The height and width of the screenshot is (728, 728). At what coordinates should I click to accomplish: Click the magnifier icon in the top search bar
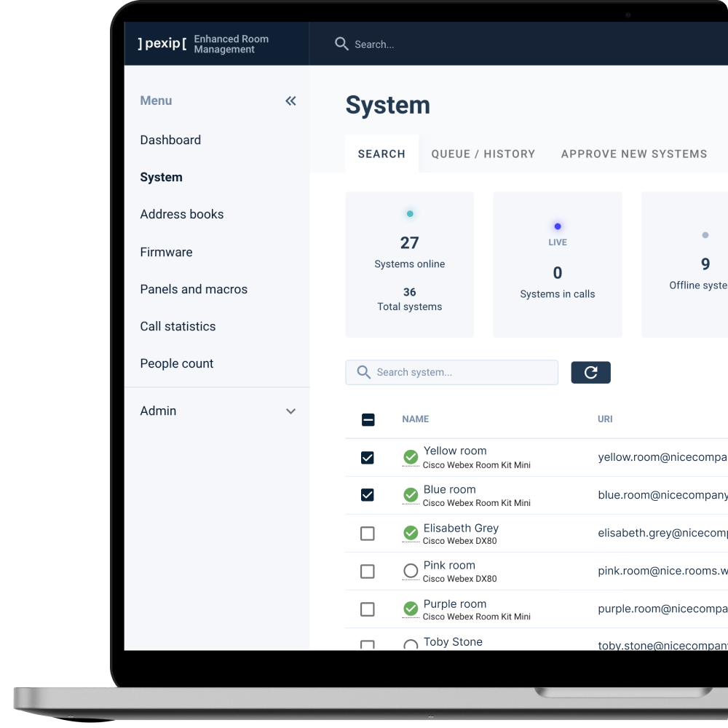[341, 44]
